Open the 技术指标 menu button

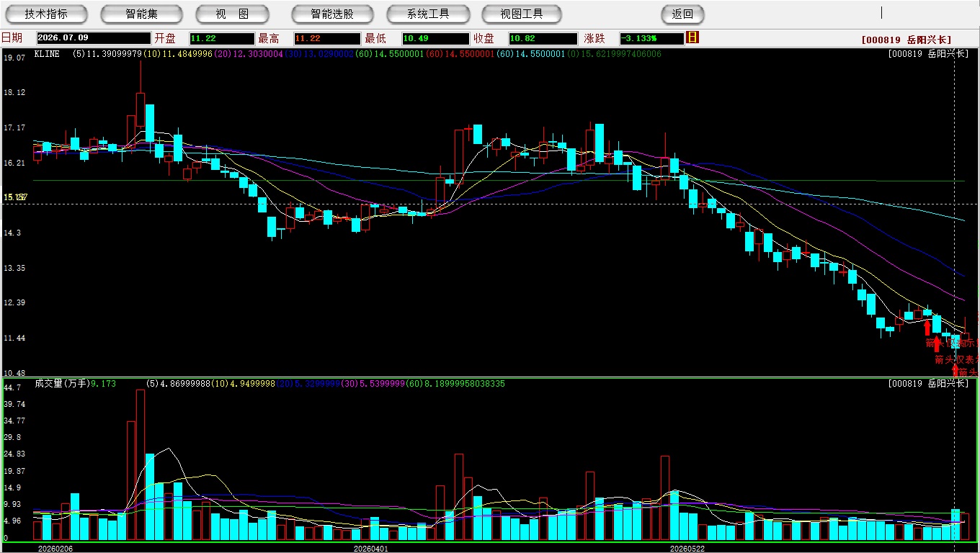coord(46,14)
